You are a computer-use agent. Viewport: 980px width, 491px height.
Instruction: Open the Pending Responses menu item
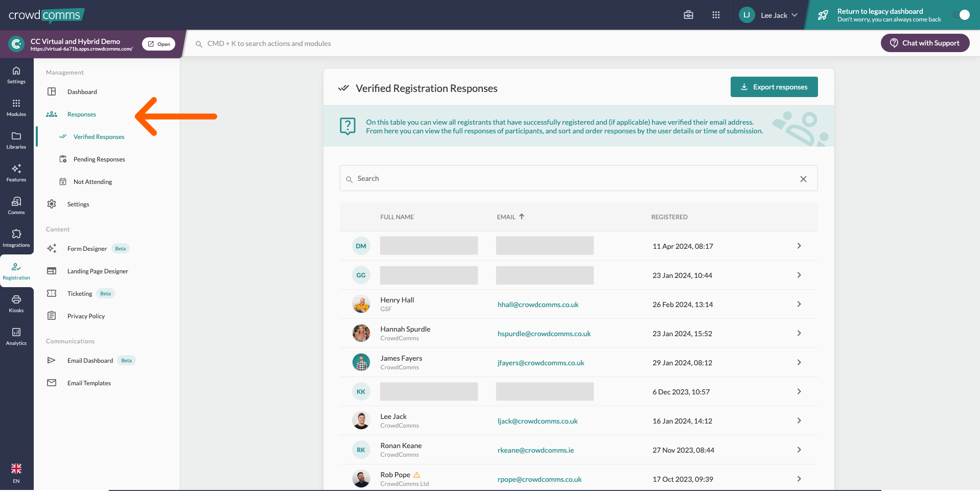(x=99, y=159)
